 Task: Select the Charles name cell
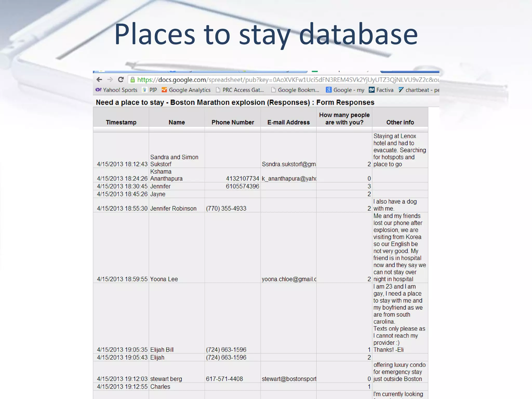tap(177, 387)
